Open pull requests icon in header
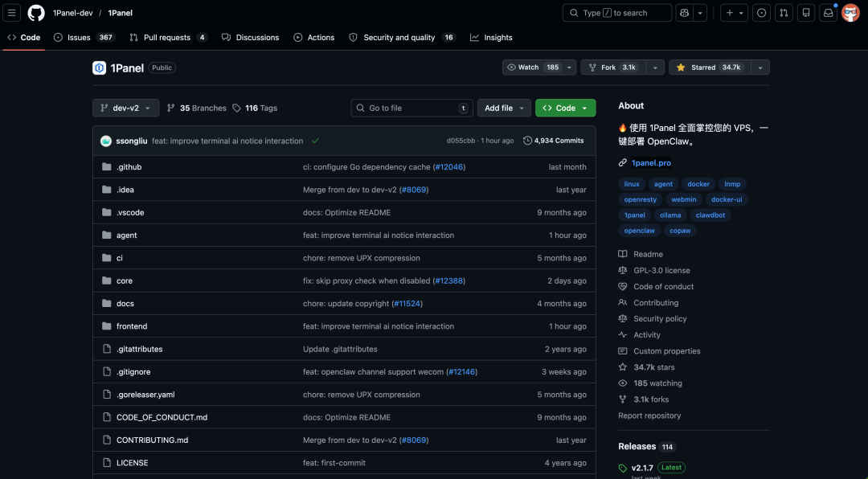 [x=784, y=13]
